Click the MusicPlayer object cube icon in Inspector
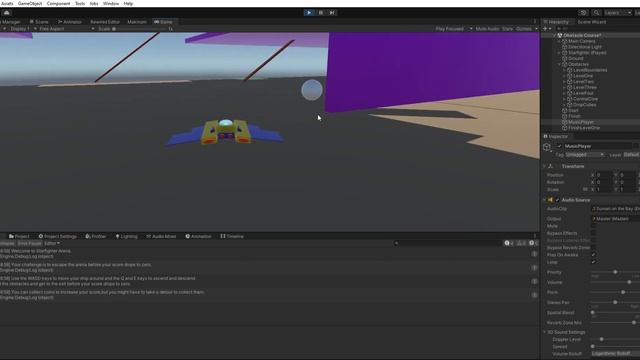This screenshot has width=640, height=360. tap(547, 147)
